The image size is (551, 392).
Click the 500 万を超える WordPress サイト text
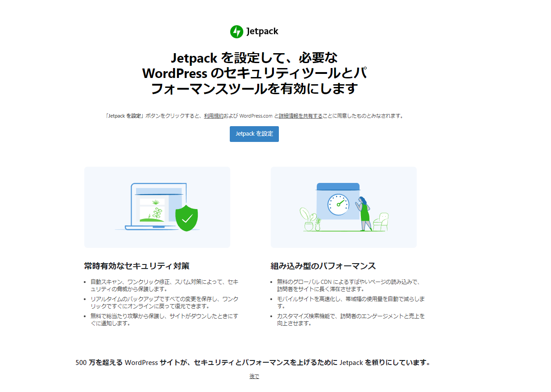point(253,363)
